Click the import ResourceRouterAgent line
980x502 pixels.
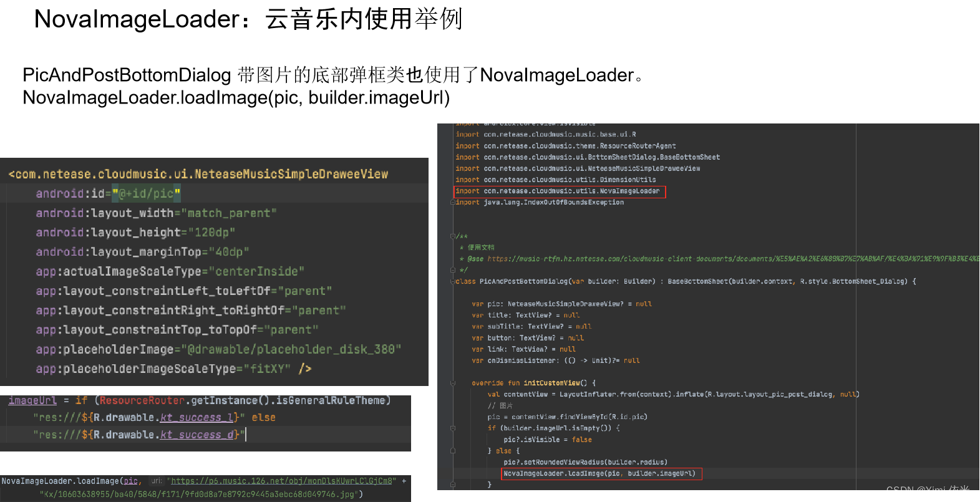[x=565, y=147]
